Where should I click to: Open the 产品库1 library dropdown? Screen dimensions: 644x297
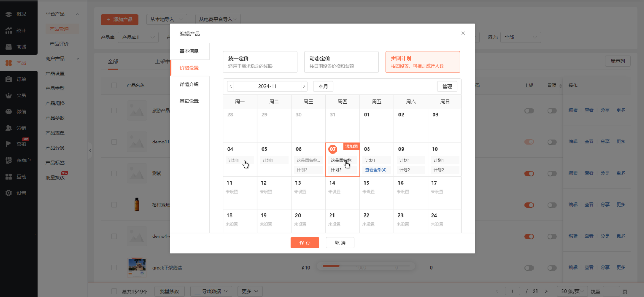(x=138, y=37)
